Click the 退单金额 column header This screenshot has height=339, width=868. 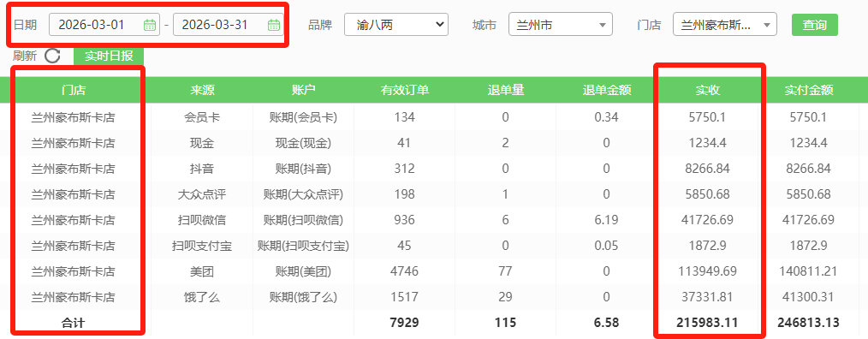pos(607,90)
